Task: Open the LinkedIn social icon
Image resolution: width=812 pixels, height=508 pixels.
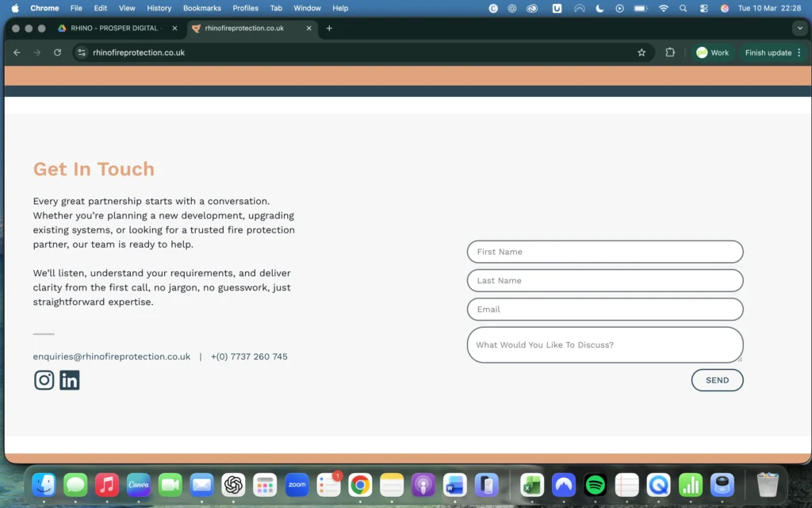Action: [70, 380]
